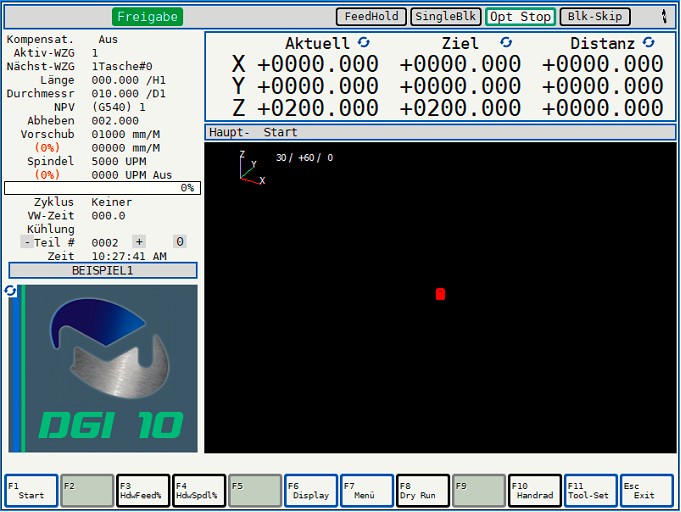Reset part counter with the 0 button
Screen dimensions: 681x512
click(x=180, y=242)
